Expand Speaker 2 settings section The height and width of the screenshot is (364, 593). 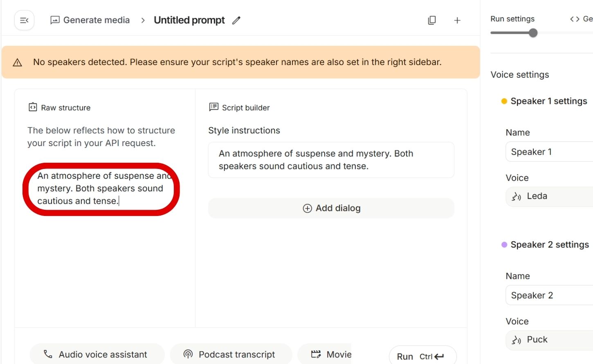point(549,245)
